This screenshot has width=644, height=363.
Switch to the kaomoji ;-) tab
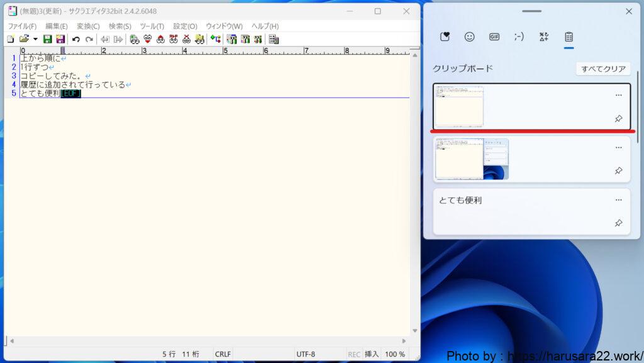(x=518, y=36)
